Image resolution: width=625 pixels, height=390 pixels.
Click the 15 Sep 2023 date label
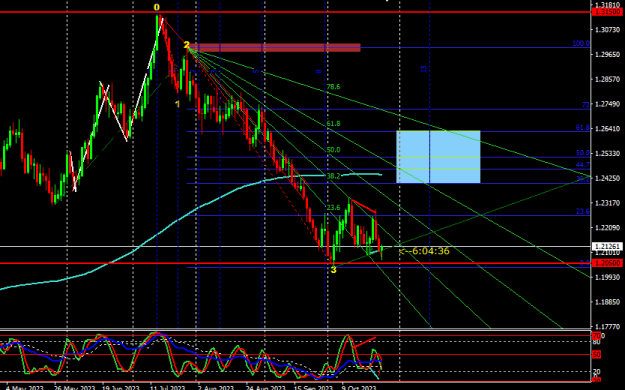click(x=313, y=388)
